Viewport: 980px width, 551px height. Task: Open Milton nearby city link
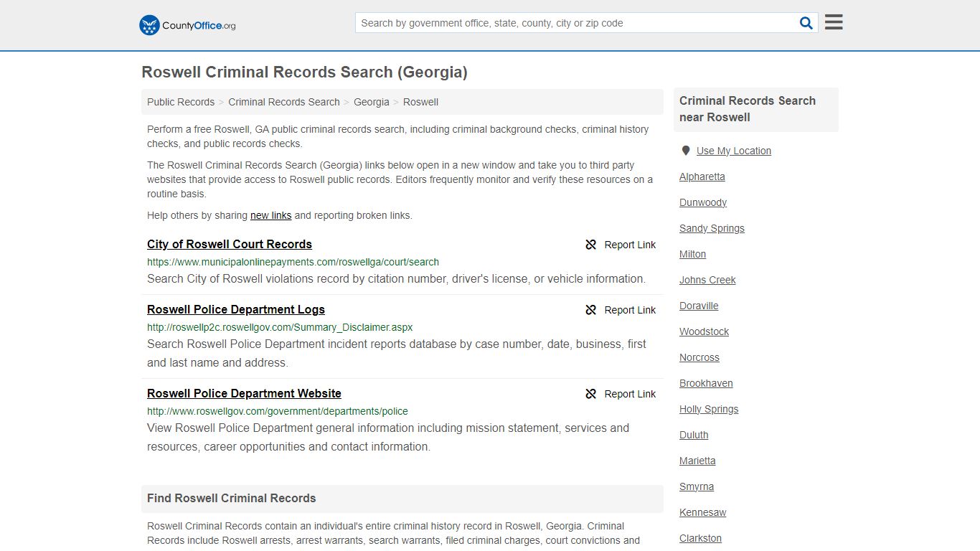click(692, 254)
